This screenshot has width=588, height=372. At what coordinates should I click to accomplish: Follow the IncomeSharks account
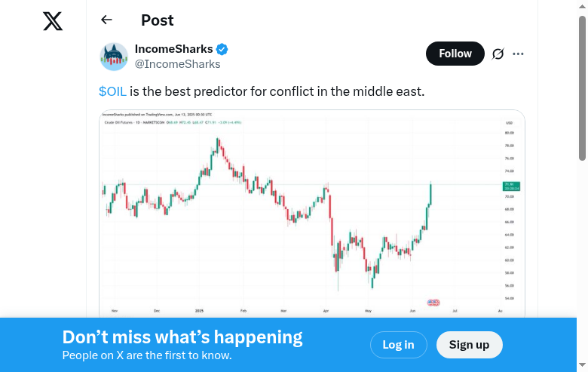tap(455, 54)
